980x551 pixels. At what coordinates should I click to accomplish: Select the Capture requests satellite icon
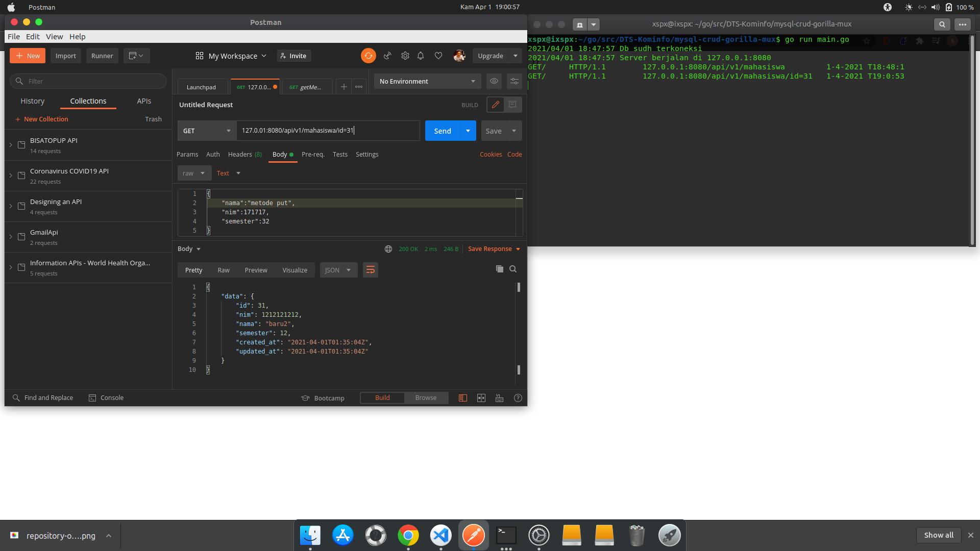tap(387, 56)
